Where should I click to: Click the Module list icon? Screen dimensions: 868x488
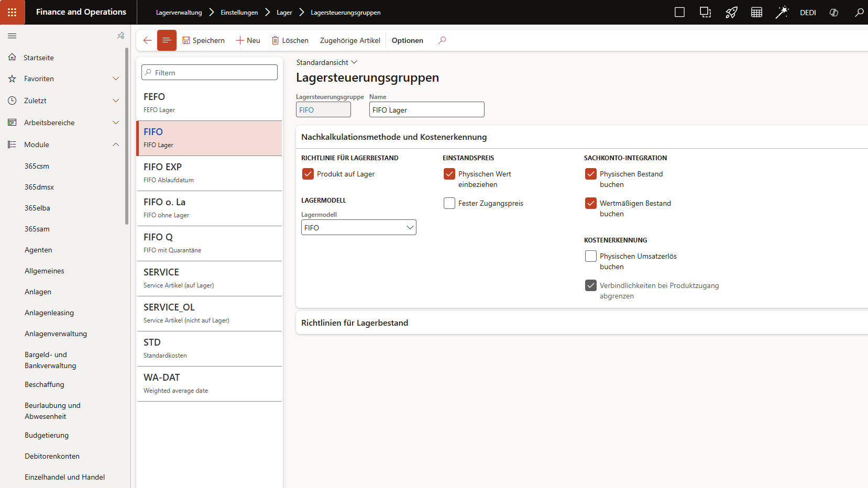pos(12,145)
